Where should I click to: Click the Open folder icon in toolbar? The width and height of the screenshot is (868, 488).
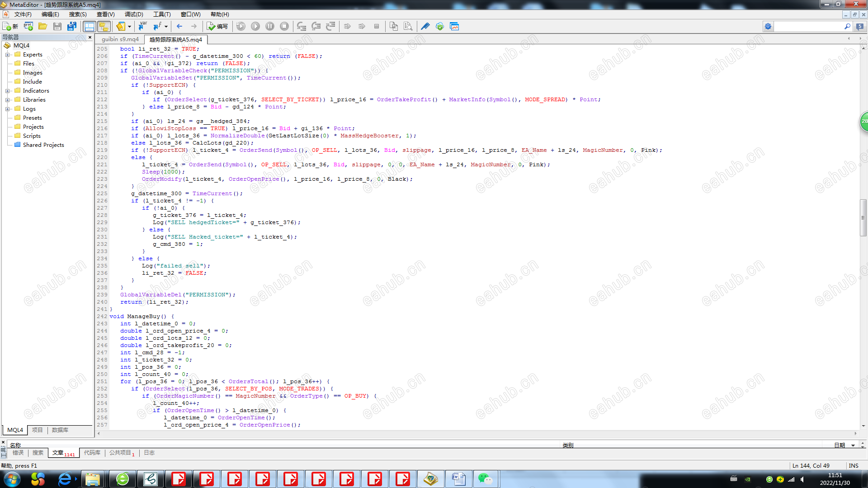[x=42, y=26]
